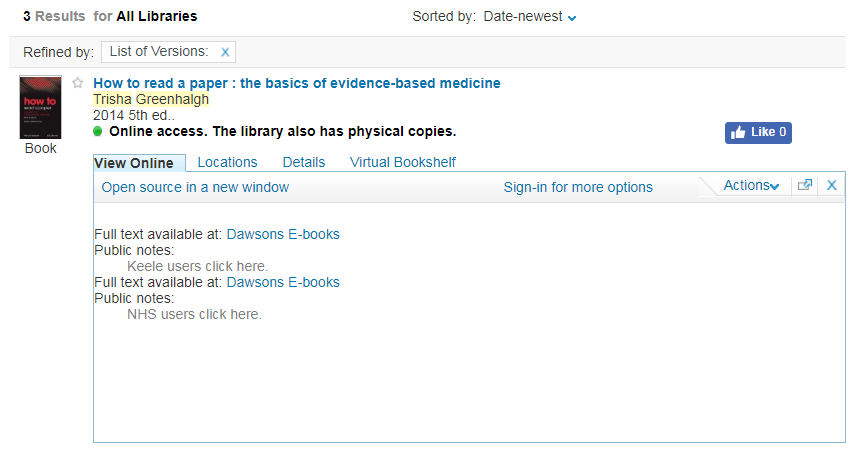Open the Virtual Bookshelf tab
The image size is (857, 452).
[x=403, y=162]
